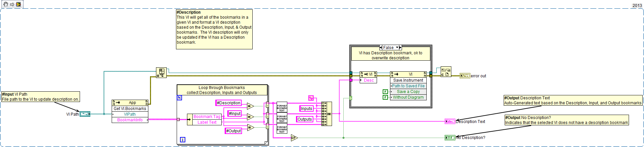
Task: Select the #Input string constant
Action: tap(235, 114)
